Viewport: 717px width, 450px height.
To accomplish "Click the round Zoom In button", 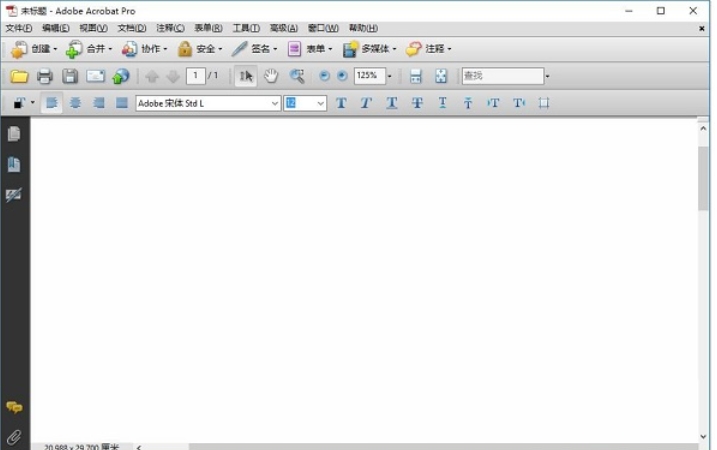I will (342, 76).
